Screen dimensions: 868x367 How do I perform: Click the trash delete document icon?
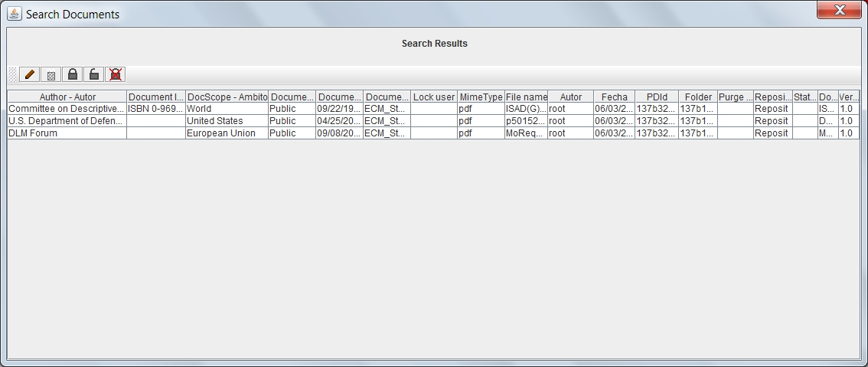pos(51,74)
